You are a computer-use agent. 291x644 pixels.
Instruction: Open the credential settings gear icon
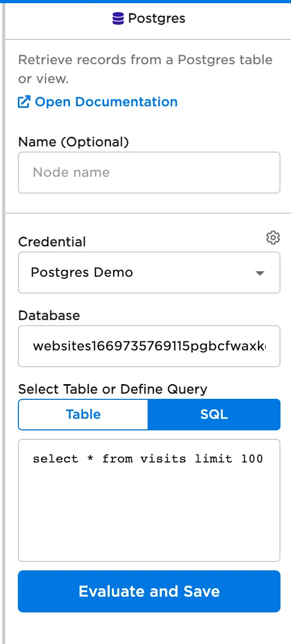273,238
